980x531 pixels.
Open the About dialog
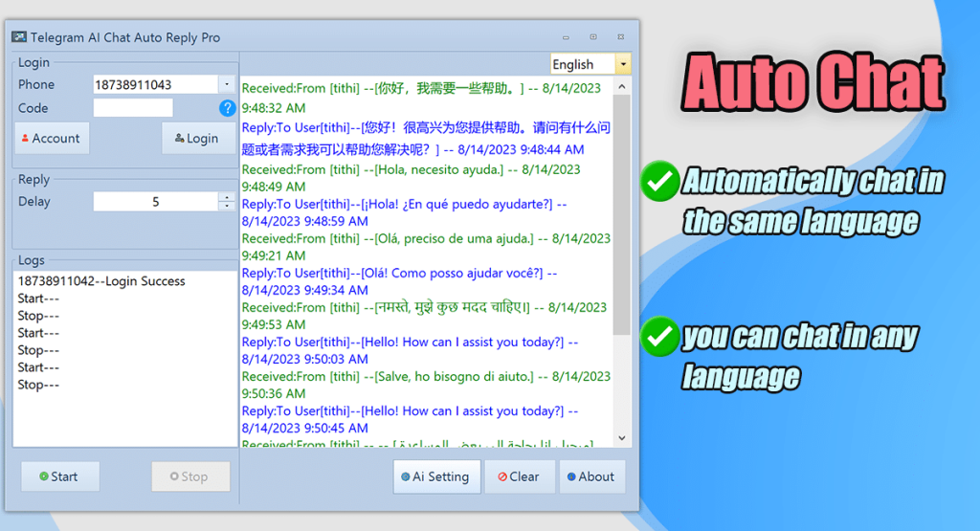coord(591,476)
